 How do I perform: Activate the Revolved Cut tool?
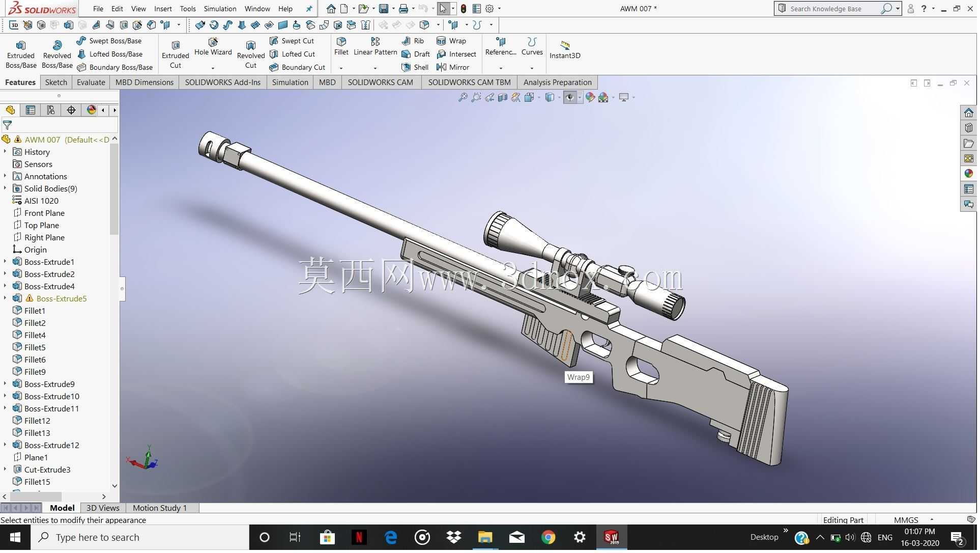tap(251, 54)
